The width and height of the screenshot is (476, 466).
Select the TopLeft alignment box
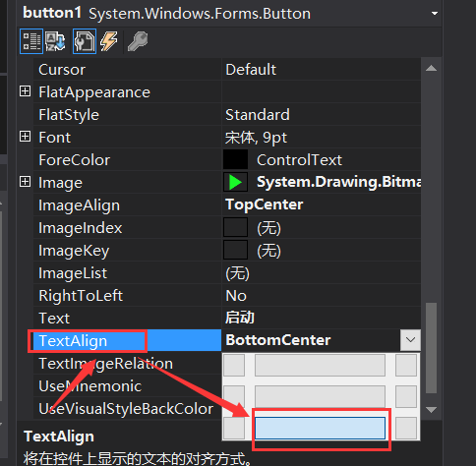point(234,365)
